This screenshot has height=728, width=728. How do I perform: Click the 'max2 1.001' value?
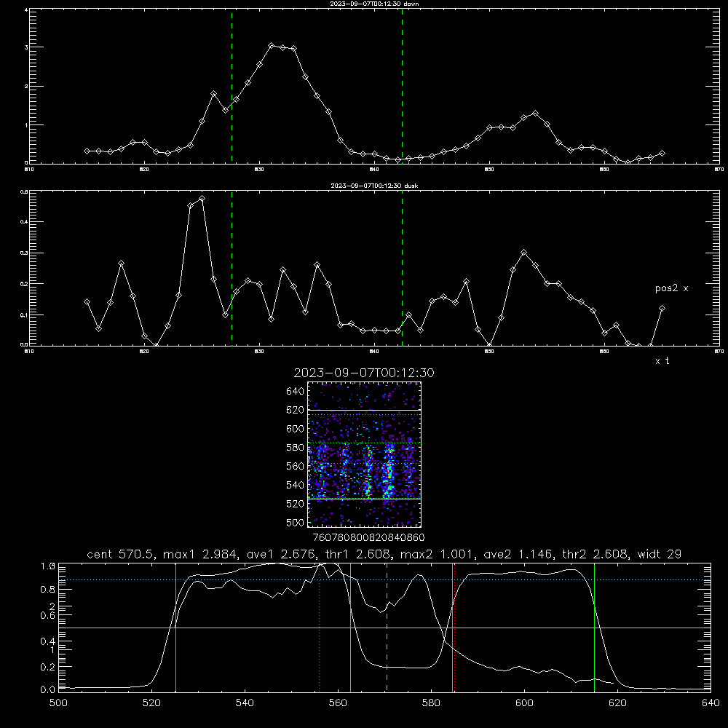(438, 554)
